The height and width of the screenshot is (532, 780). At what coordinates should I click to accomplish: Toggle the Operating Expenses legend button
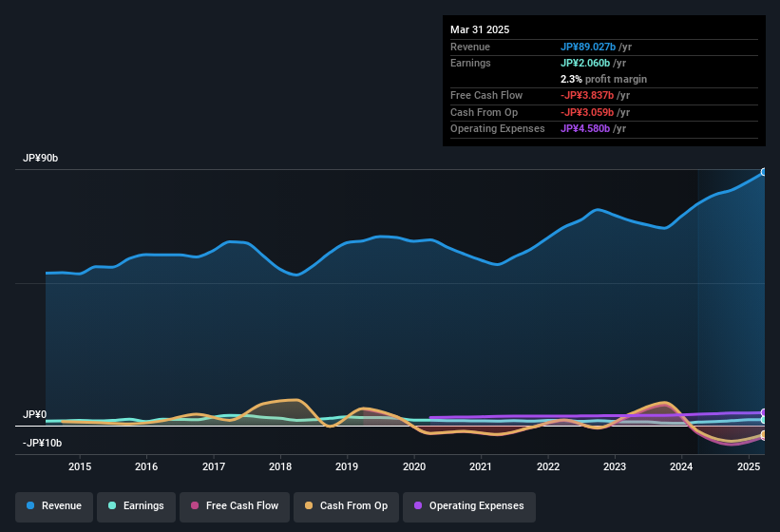tap(469, 506)
